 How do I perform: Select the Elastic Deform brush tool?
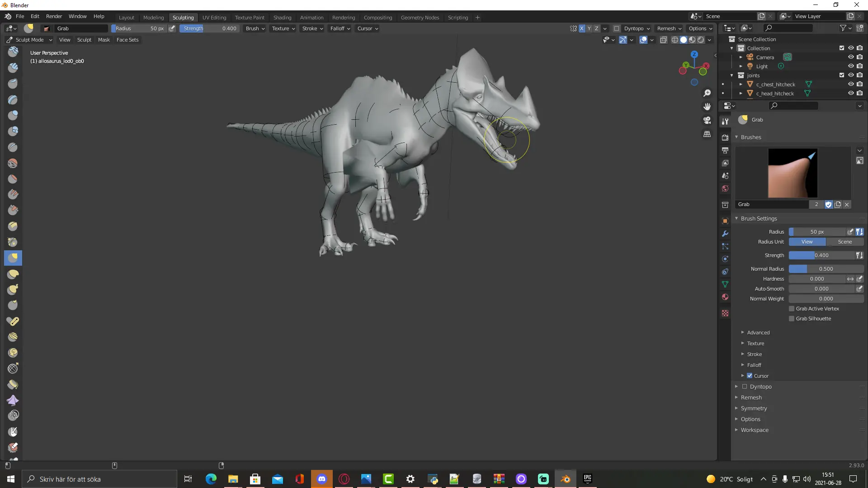[13, 273]
